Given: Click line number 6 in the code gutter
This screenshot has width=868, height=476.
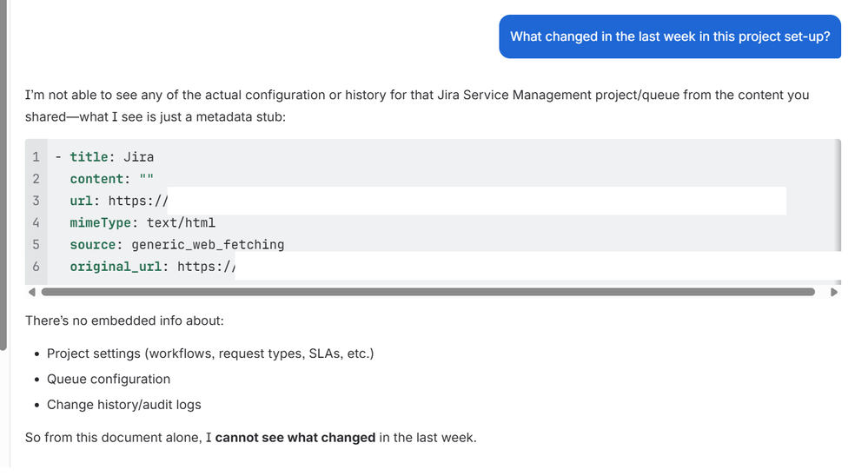Looking at the screenshot, I should [36, 267].
